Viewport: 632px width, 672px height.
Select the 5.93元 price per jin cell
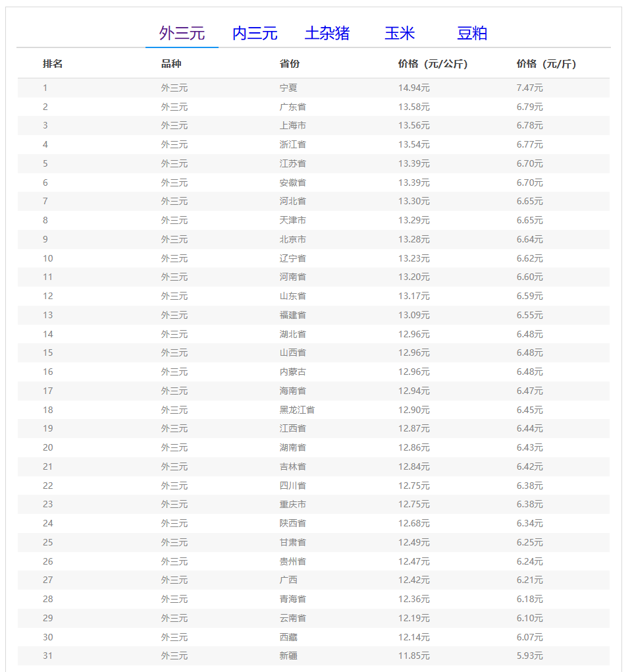529,656
